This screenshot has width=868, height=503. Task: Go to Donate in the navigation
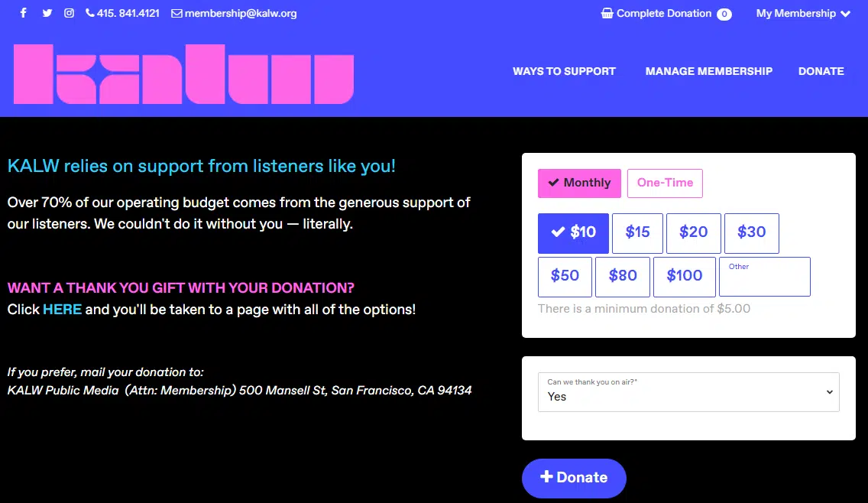click(821, 71)
